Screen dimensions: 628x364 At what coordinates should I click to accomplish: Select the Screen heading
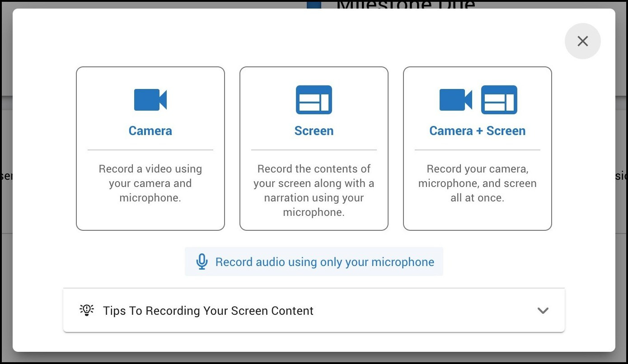[x=314, y=131]
